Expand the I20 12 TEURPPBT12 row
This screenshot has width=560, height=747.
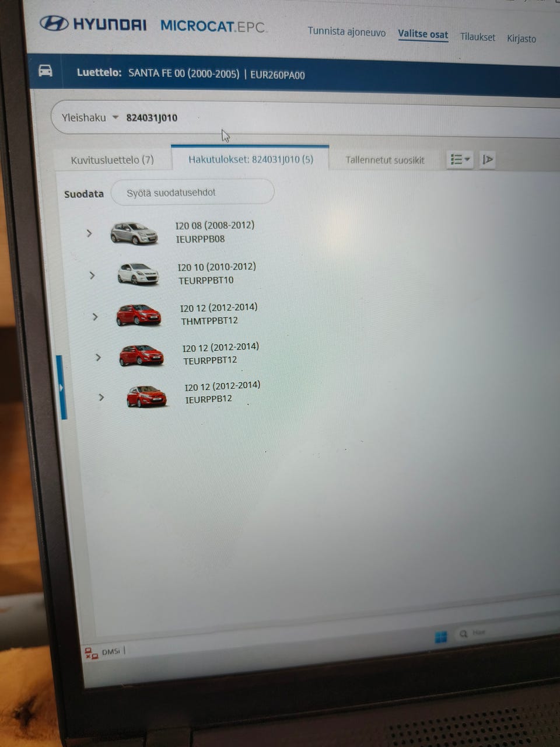(x=98, y=357)
